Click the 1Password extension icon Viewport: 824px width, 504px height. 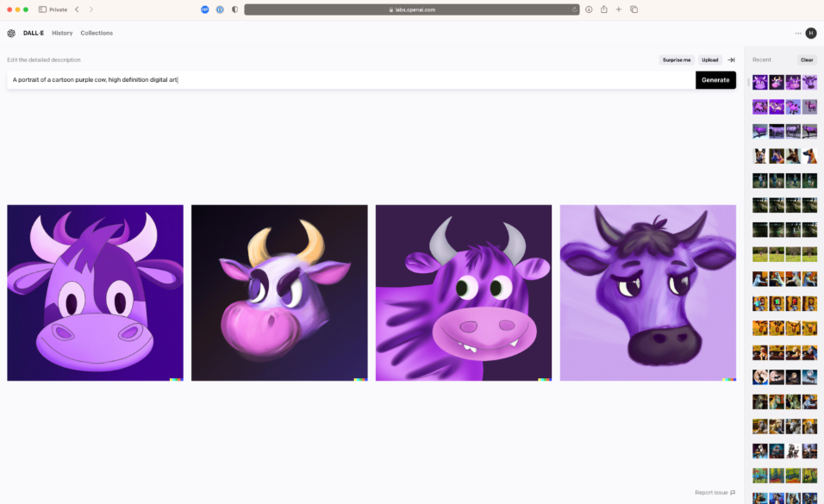pos(220,9)
